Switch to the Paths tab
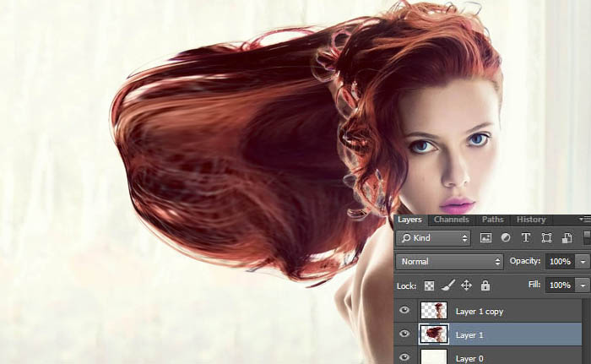Image resolution: width=591 pixels, height=364 pixels. pos(493,220)
